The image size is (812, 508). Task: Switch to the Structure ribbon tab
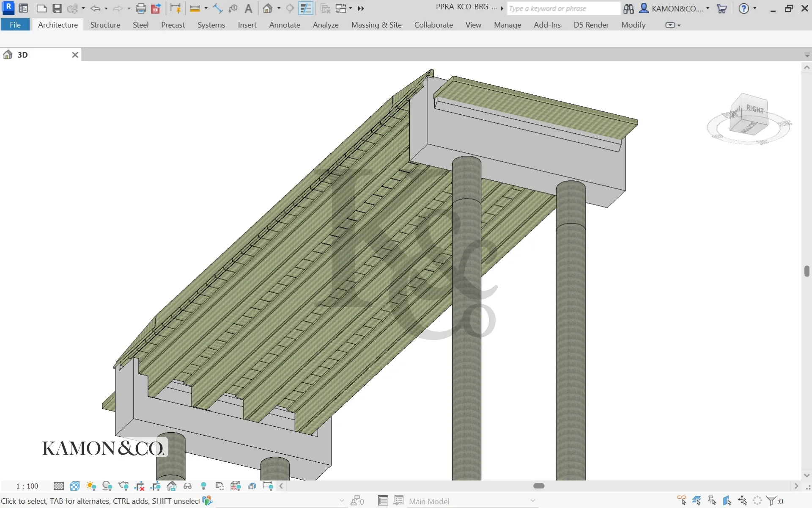[x=105, y=25]
